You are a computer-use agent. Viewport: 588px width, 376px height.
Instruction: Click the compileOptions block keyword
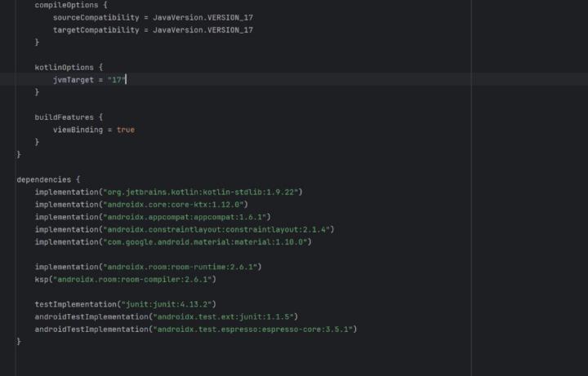coord(67,5)
